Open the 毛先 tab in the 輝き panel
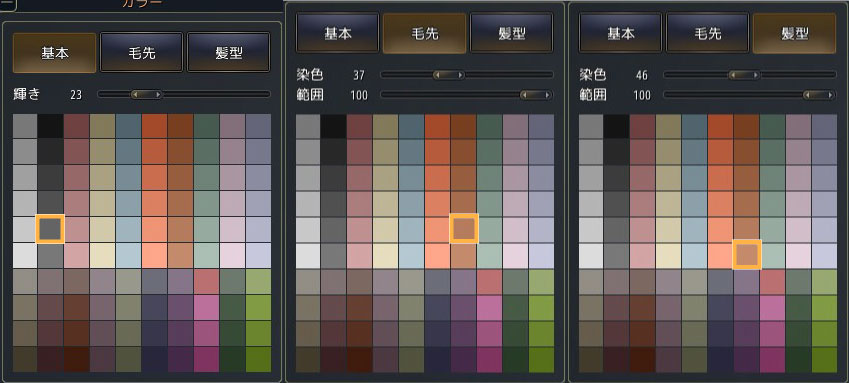The image size is (849, 383). [x=141, y=53]
